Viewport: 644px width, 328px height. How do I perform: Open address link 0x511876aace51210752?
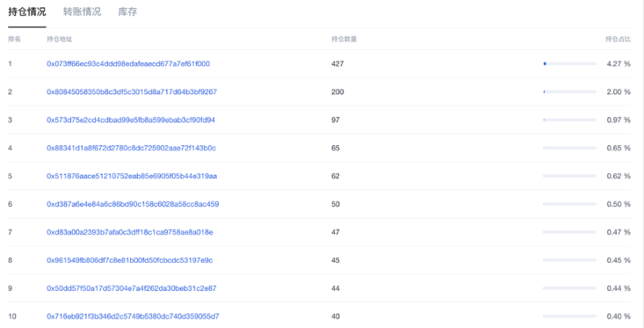click(x=132, y=176)
